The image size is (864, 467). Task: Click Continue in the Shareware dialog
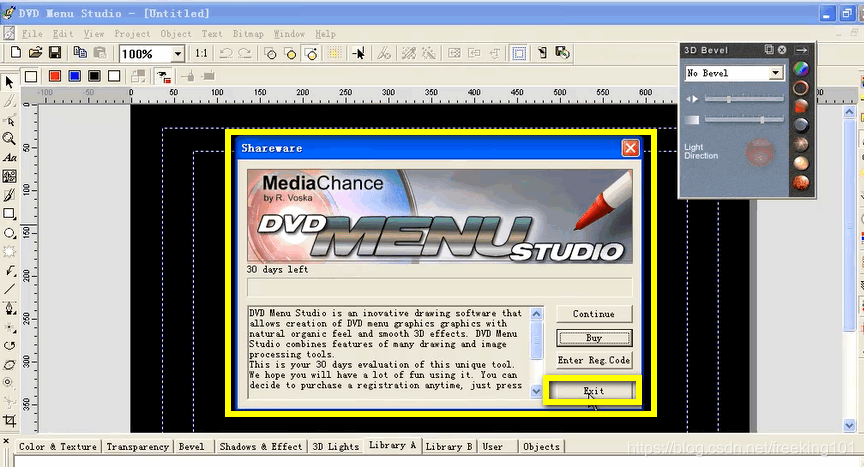593,314
